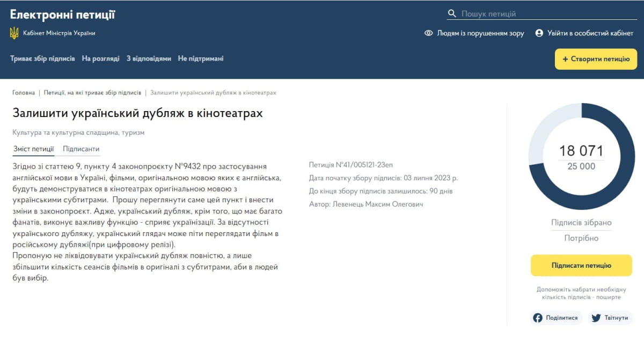Click petition paragraph starting Згідно зі статтею 9
This screenshot has width=644, height=359.
(x=148, y=206)
